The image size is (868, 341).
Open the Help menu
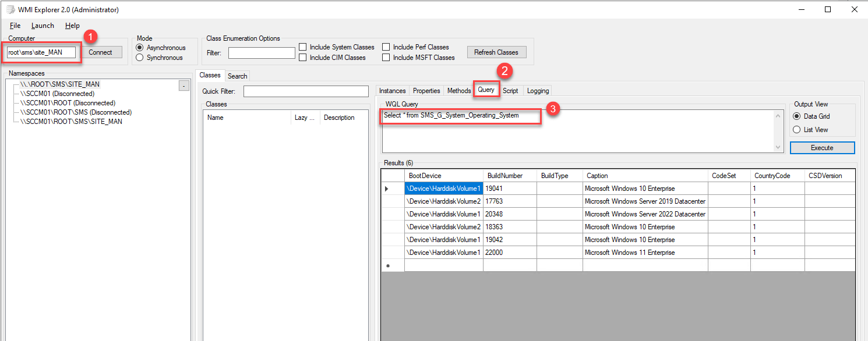pos(72,25)
